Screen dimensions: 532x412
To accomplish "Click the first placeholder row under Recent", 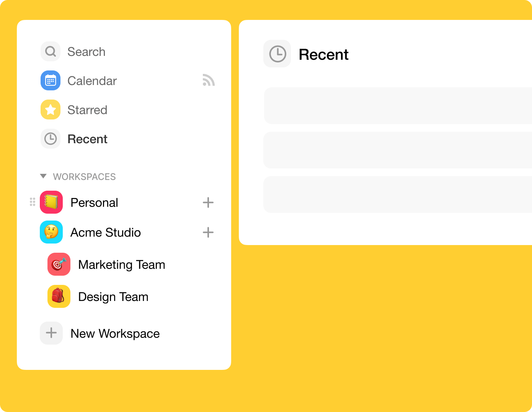I will click(x=398, y=106).
